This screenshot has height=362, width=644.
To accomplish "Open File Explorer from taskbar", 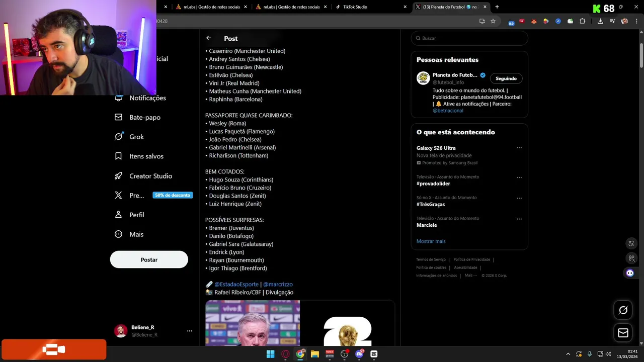I will pos(315,354).
